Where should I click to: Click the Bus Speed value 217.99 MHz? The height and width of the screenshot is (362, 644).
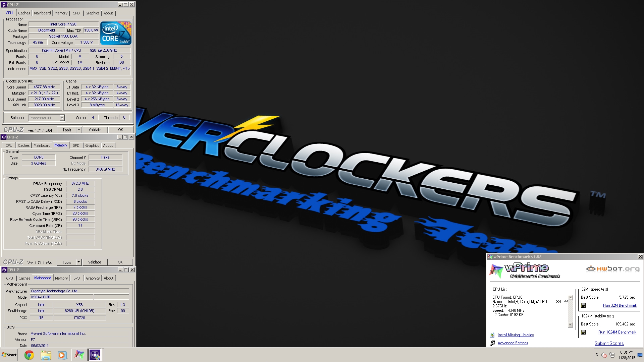point(44,99)
